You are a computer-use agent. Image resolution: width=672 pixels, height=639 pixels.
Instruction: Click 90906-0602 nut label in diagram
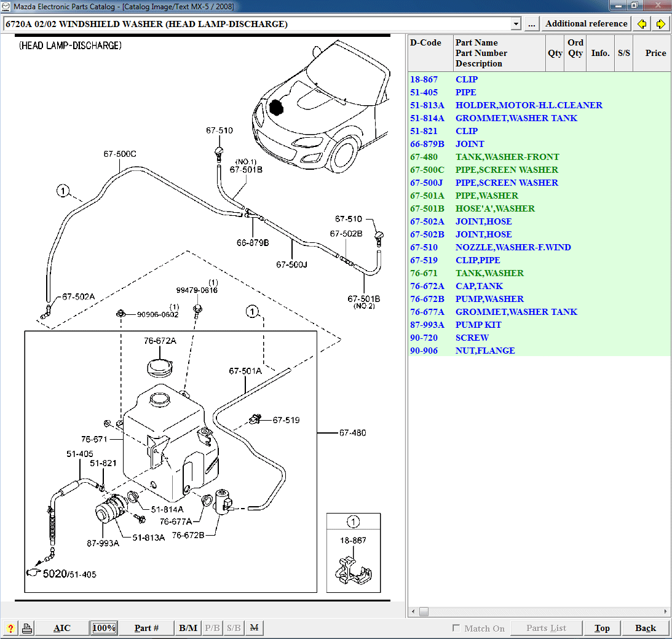[158, 314]
